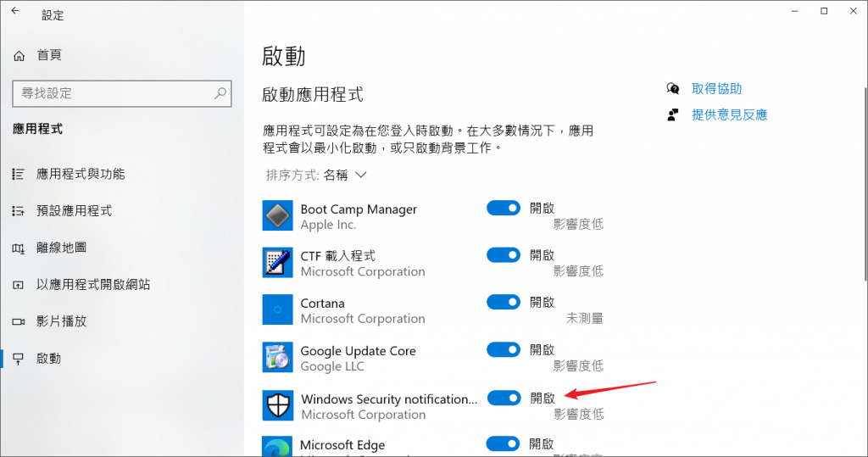
Task: Click the 提供意見反應 person icon
Action: [673, 114]
